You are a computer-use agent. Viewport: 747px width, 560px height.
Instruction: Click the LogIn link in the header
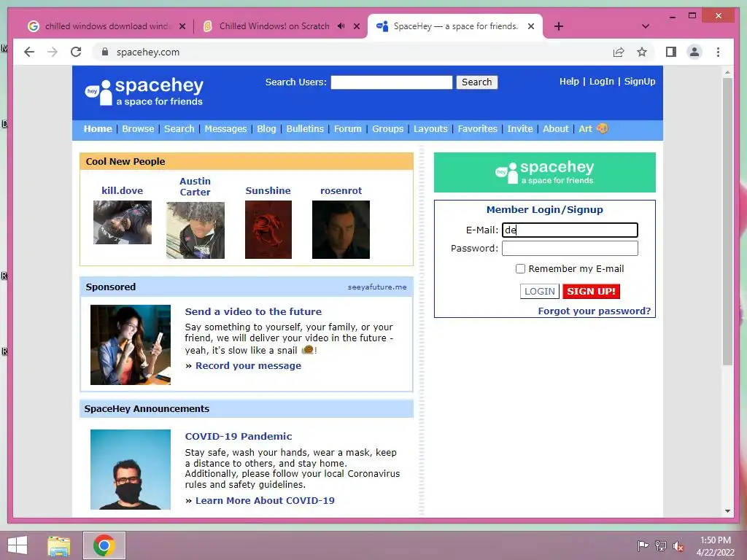[x=602, y=82]
